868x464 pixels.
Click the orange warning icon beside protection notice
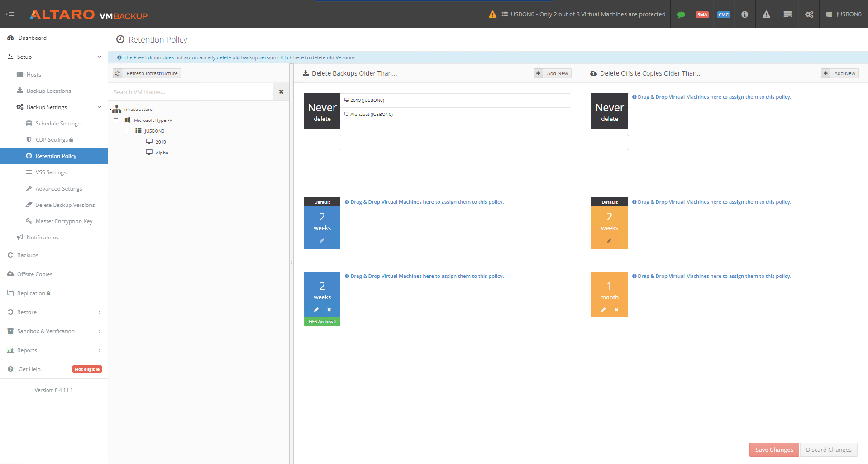point(492,14)
